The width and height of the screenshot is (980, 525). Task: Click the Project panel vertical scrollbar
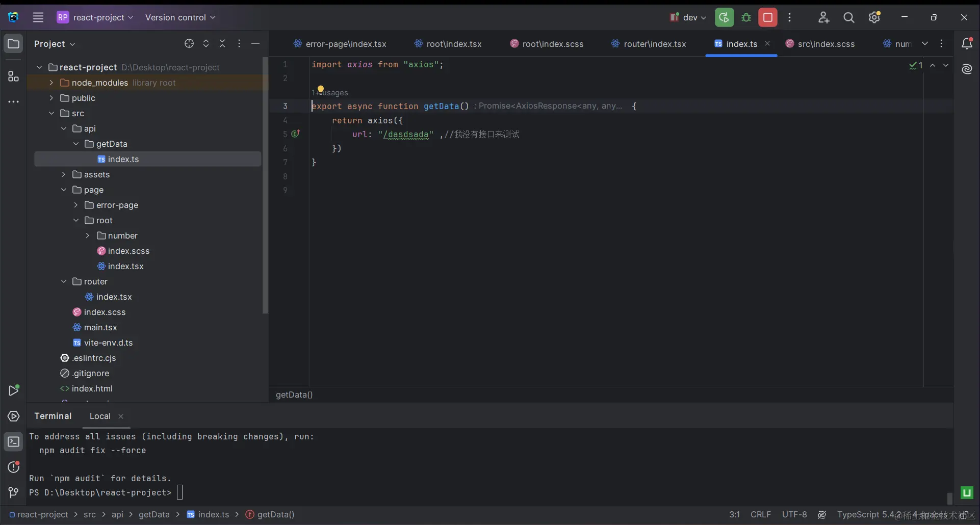coord(265,186)
